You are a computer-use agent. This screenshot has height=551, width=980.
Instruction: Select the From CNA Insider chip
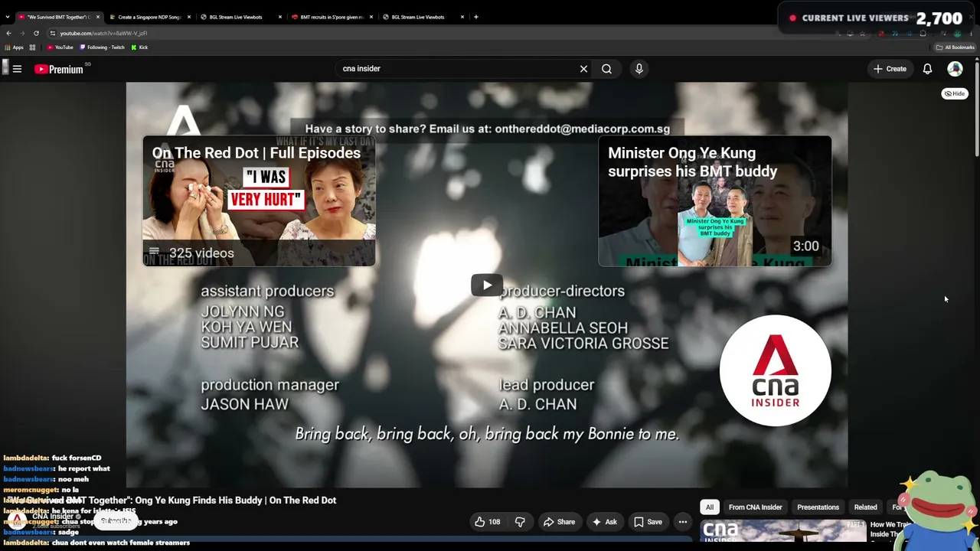pyautogui.click(x=755, y=507)
